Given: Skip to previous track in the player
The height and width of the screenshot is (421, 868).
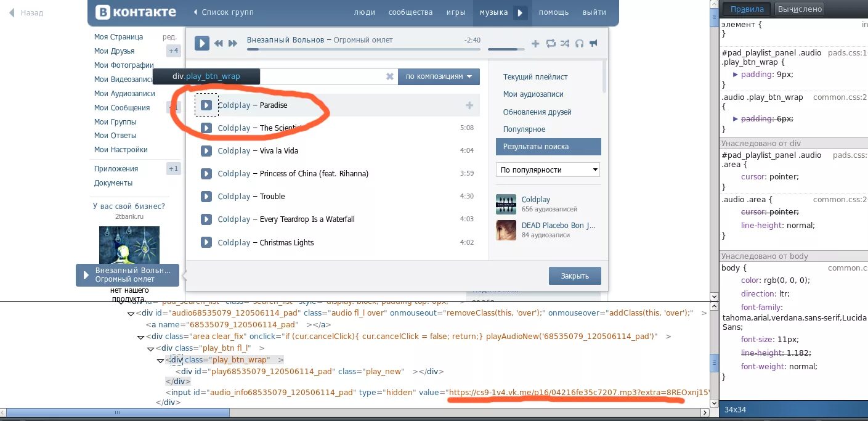Looking at the screenshot, I should 219,44.
